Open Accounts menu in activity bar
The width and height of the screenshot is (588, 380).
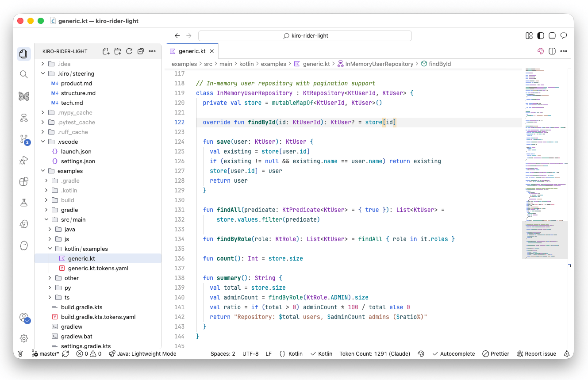[24, 318]
